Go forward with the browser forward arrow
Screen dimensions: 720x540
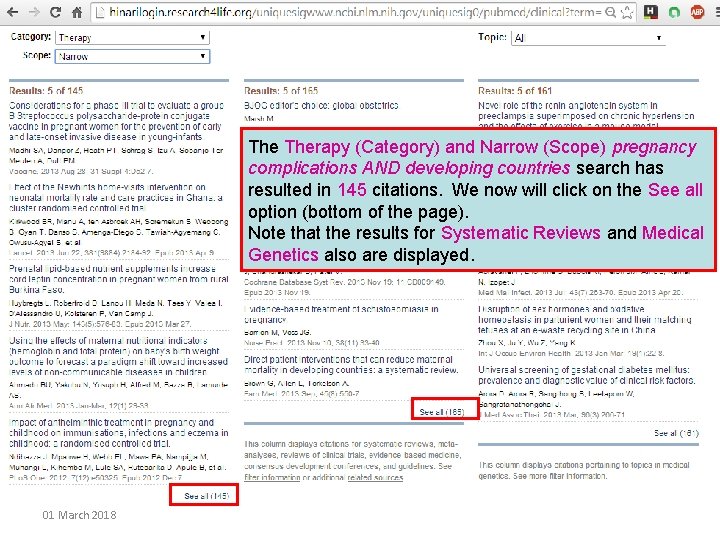[x=34, y=12]
